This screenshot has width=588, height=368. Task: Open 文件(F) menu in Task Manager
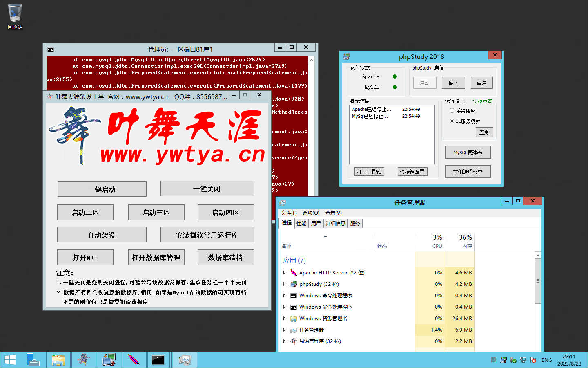(289, 213)
